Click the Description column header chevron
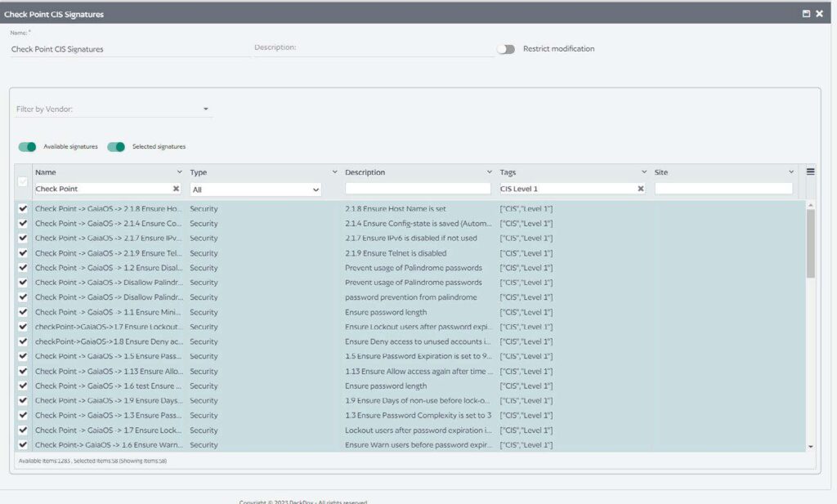This screenshot has height=504, width=837. click(490, 172)
